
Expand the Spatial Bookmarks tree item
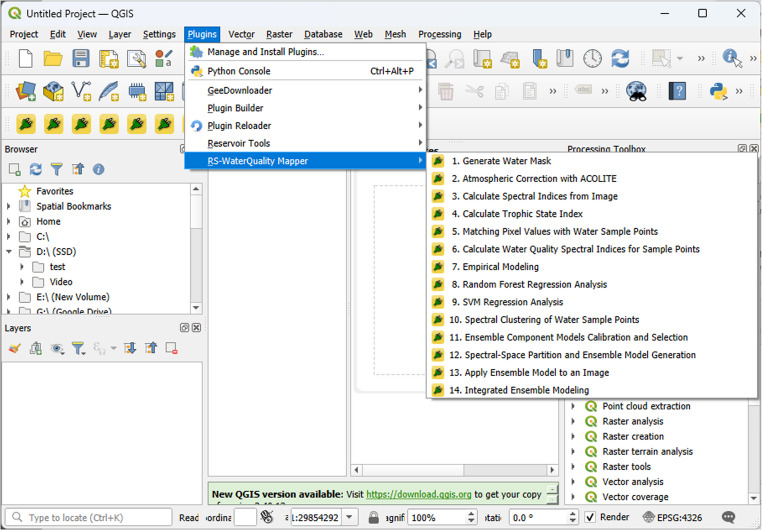point(9,206)
